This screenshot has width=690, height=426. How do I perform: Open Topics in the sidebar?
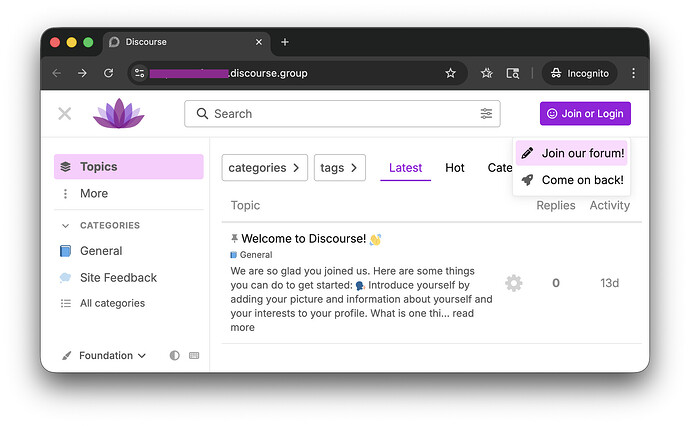click(128, 167)
